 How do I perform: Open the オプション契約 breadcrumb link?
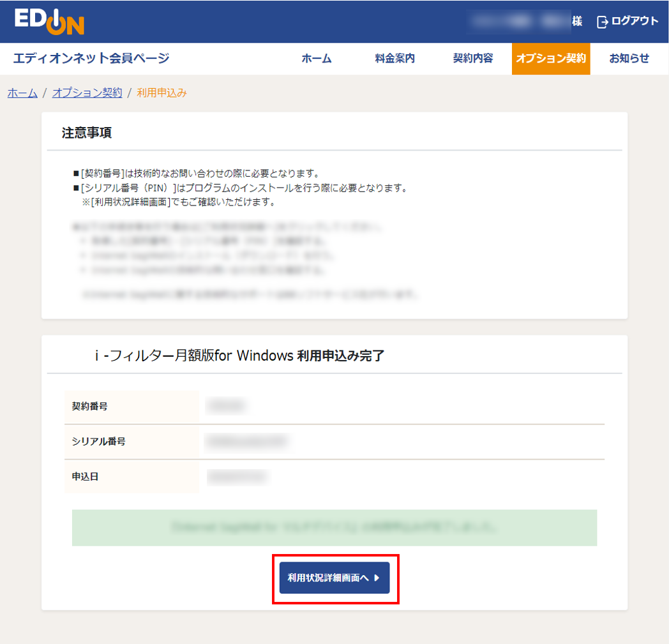click(87, 93)
